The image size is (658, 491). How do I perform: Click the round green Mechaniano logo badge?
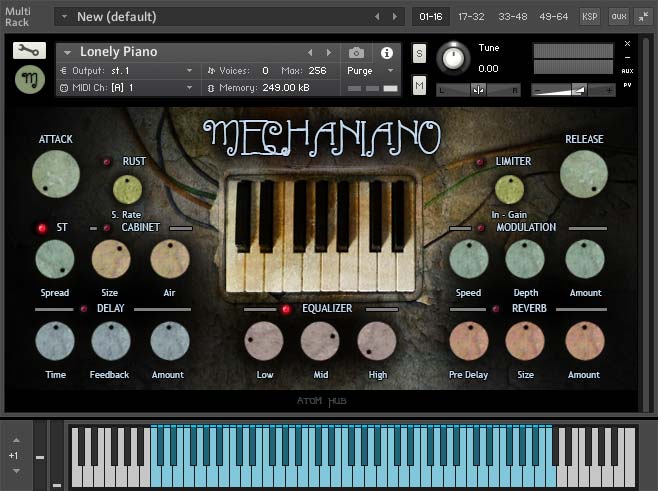29,79
